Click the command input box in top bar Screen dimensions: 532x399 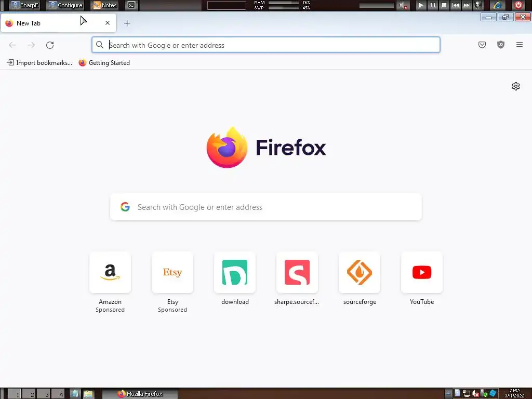coord(227,5)
